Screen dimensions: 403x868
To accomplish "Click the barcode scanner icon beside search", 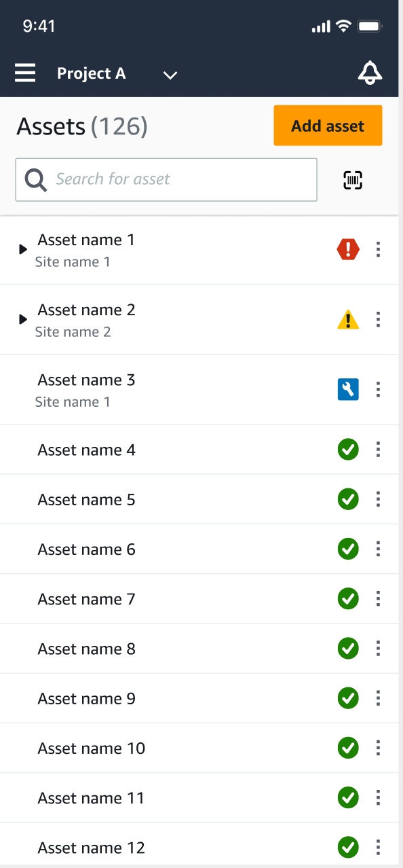I will click(x=354, y=179).
